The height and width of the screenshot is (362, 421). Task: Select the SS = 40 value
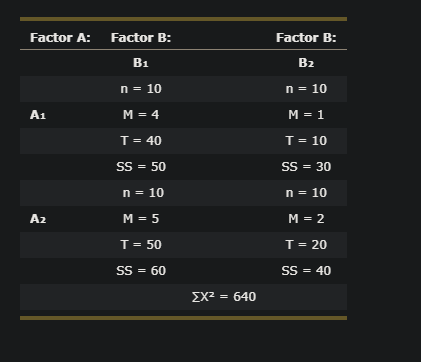point(306,271)
